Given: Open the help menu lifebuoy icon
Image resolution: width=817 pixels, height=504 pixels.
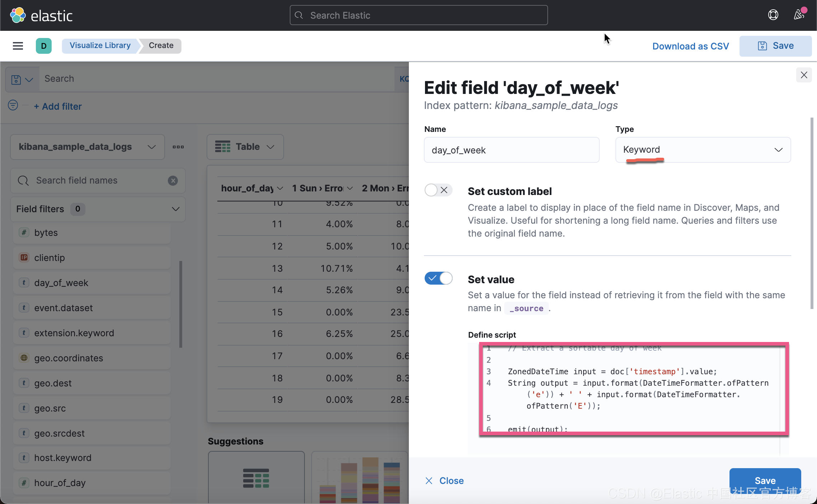Looking at the screenshot, I should [x=773, y=15].
